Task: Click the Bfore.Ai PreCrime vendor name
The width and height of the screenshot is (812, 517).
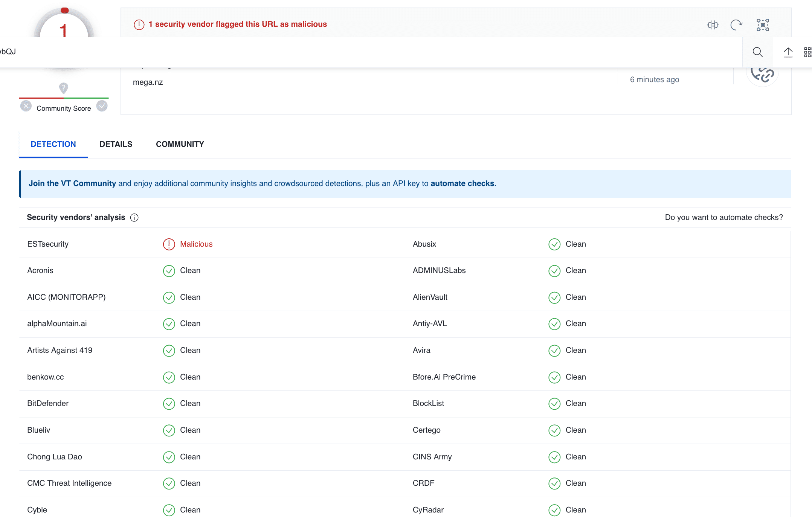Action: (x=444, y=377)
